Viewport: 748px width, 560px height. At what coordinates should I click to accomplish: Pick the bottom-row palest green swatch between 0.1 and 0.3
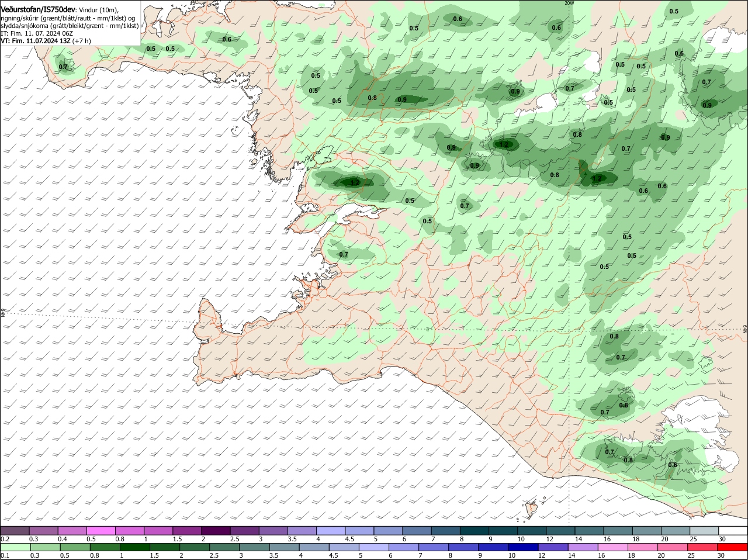pos(15,547)
